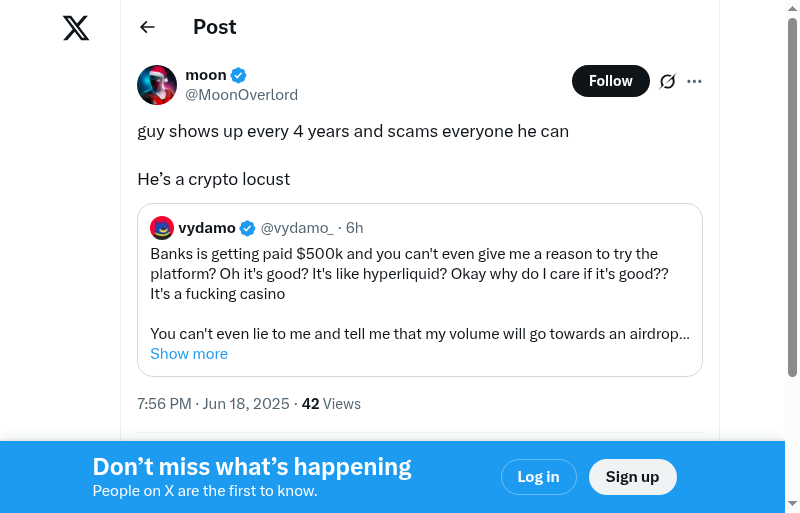Click the scrollbar down arrow
The image size is (800, 513).
coord(792,504)
